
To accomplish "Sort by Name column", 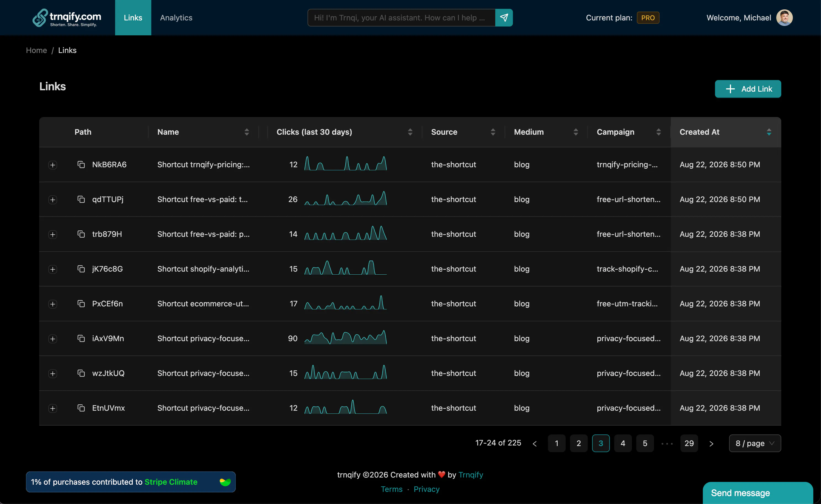I will (247, 132).
